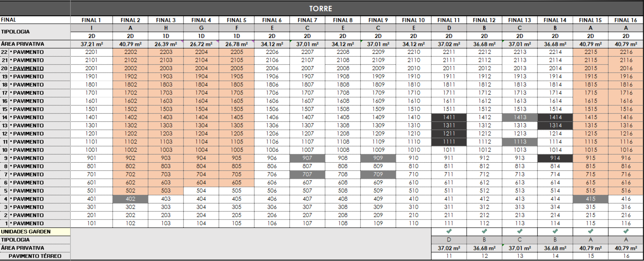Select the dark sold unit 1411 cell
This screenshot has width=644, height=261.
[449, 117]
